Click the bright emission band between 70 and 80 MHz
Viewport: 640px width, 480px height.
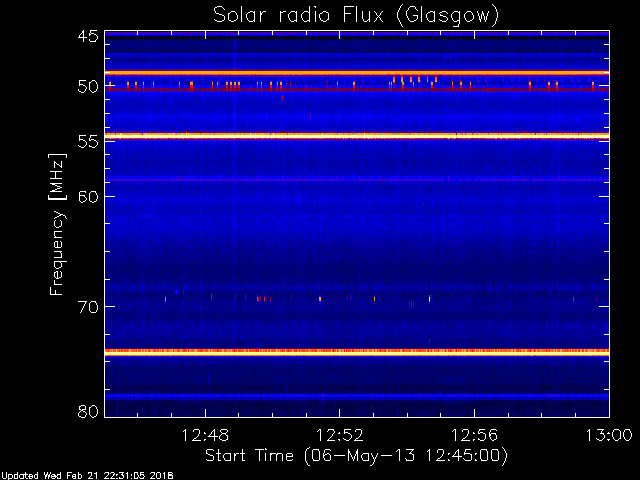tap(357, 352)
